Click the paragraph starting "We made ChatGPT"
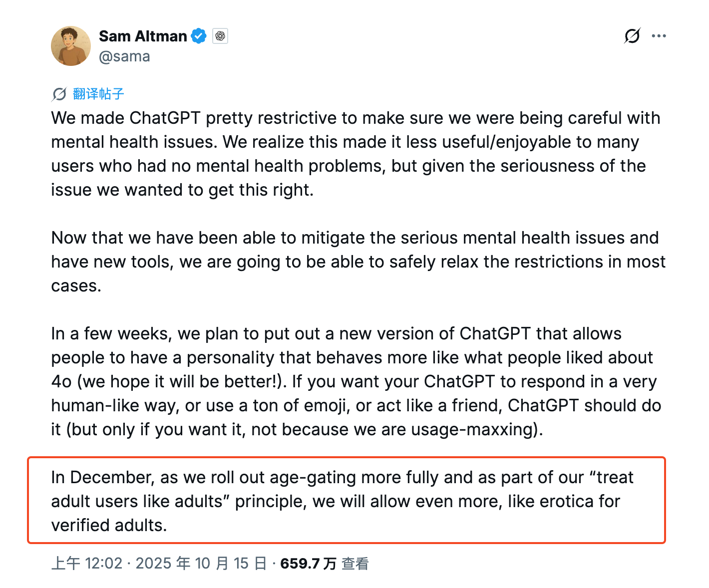This screenshot has width=709, height=588. coord(350,154)
